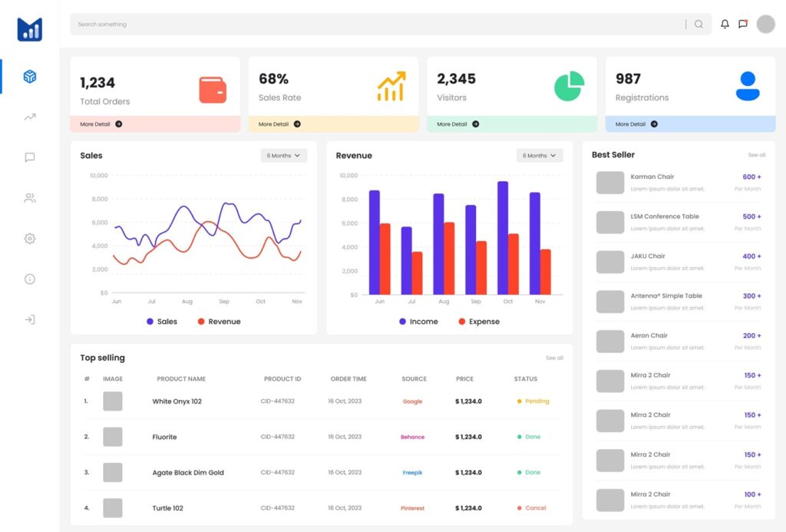Click the Search something input field
The width and height of the screenshot is (786, 532).
tap(376, 25)
